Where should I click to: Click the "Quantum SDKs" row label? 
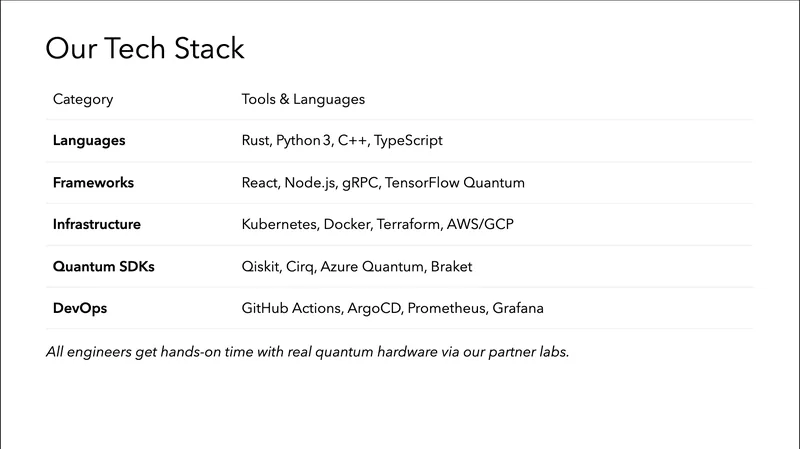104,267
